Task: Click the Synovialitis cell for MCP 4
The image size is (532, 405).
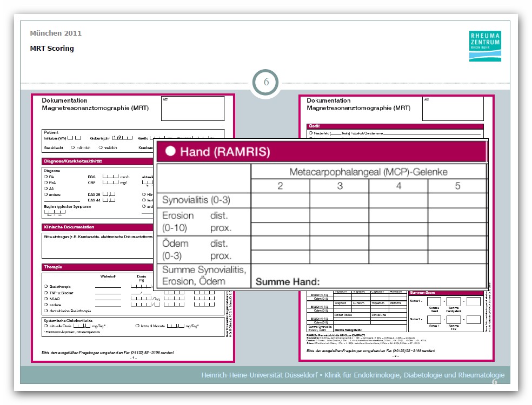Action: (x=398, y=200)
